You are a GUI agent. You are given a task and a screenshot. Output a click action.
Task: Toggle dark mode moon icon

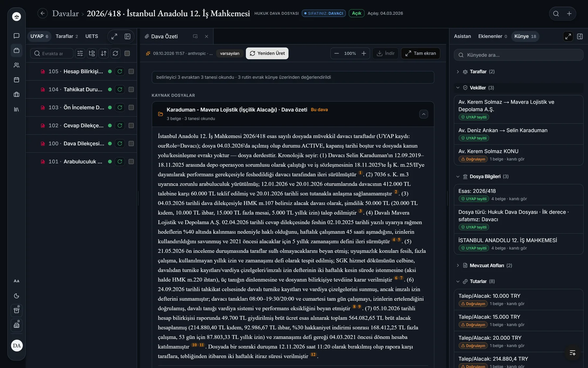[x=17, y=296]
